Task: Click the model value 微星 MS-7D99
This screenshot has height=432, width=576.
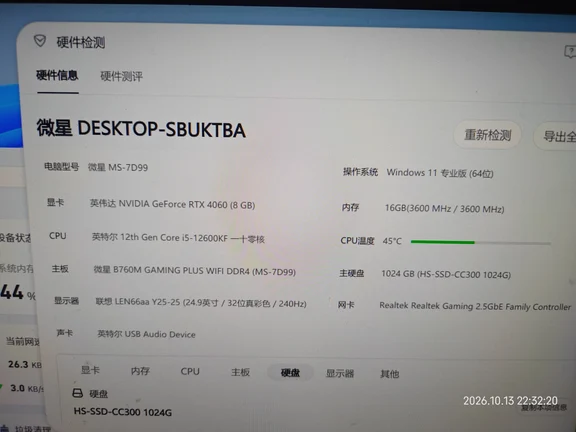Action: [118, 168]
